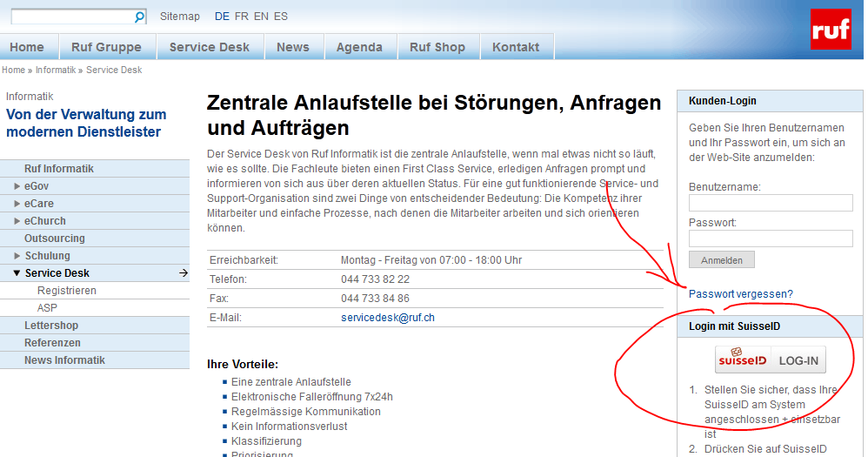This screenshot has height=457, width=868.
Task: Click into the Benutzername input field
Action: click(x=770, y=203)
